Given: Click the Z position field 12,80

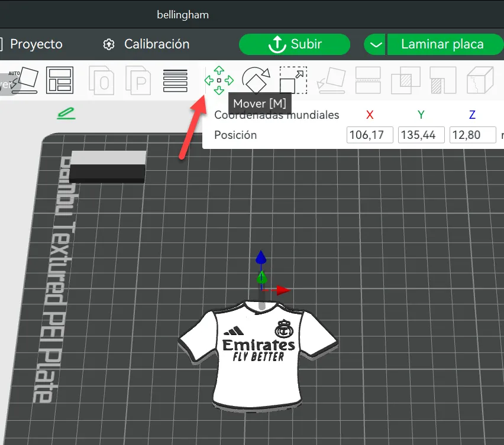Looking at the screenshot, I should (473, 135).
